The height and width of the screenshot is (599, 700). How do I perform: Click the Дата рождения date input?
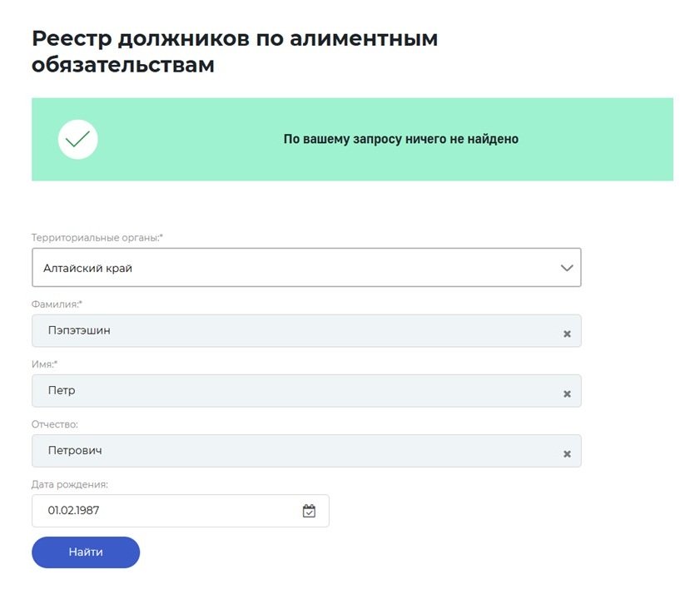tap(150, 510)
